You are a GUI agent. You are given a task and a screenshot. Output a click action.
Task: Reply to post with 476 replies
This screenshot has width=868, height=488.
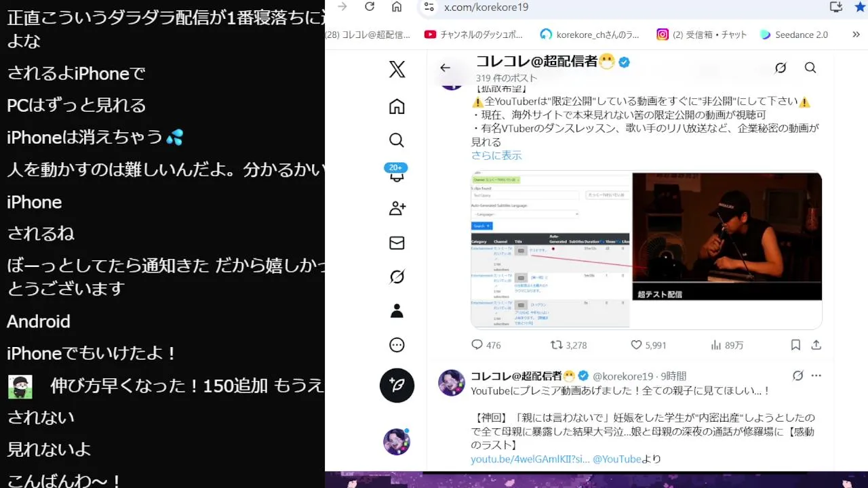[x=486, y=345]
